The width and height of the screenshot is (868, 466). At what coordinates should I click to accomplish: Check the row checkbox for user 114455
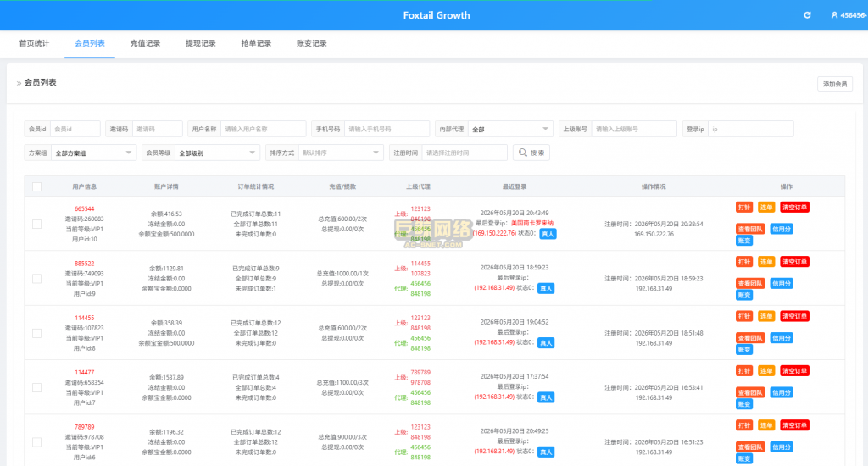tap(37, 333)
